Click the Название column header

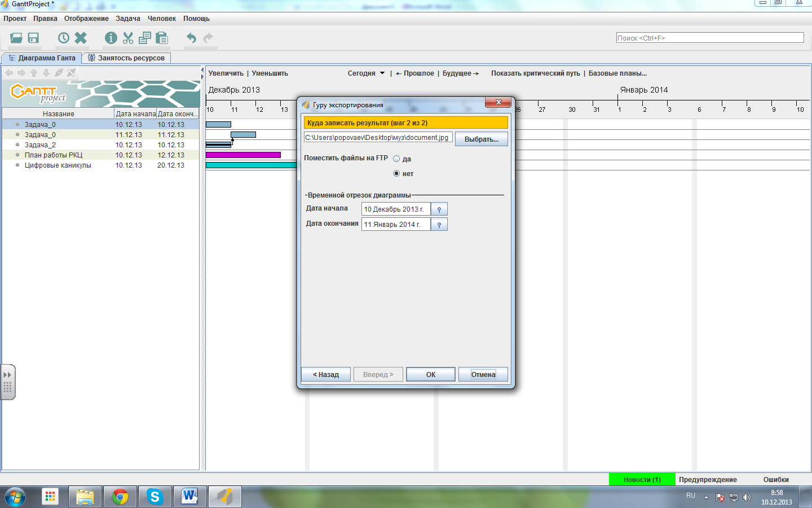point(59,114)
